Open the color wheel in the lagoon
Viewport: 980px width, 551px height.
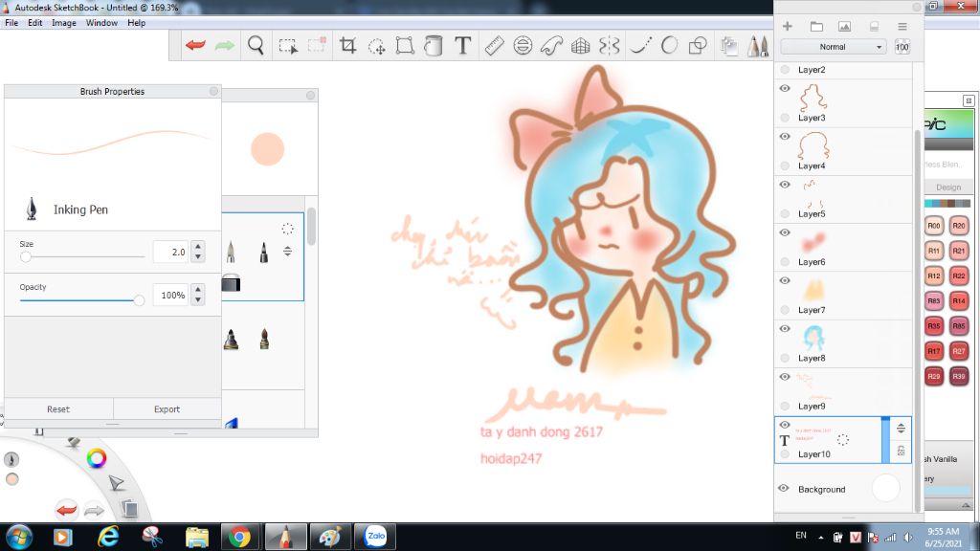click(x=97, y=458)
